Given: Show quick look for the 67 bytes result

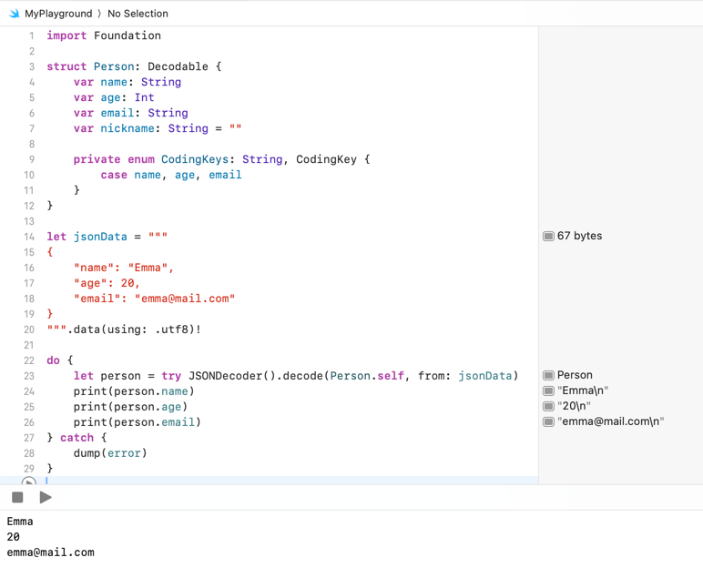Looking at the screenshot, I should point(548,236).
